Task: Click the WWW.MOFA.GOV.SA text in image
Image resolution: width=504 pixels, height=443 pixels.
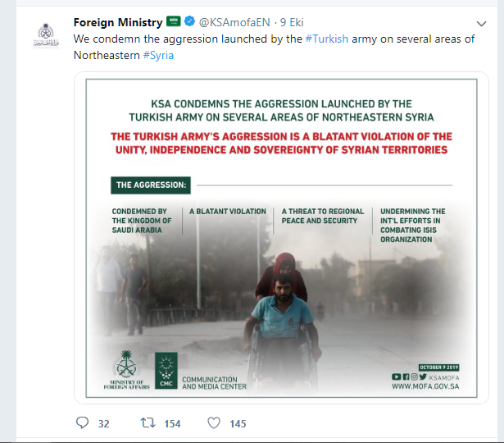Action: 425,386
